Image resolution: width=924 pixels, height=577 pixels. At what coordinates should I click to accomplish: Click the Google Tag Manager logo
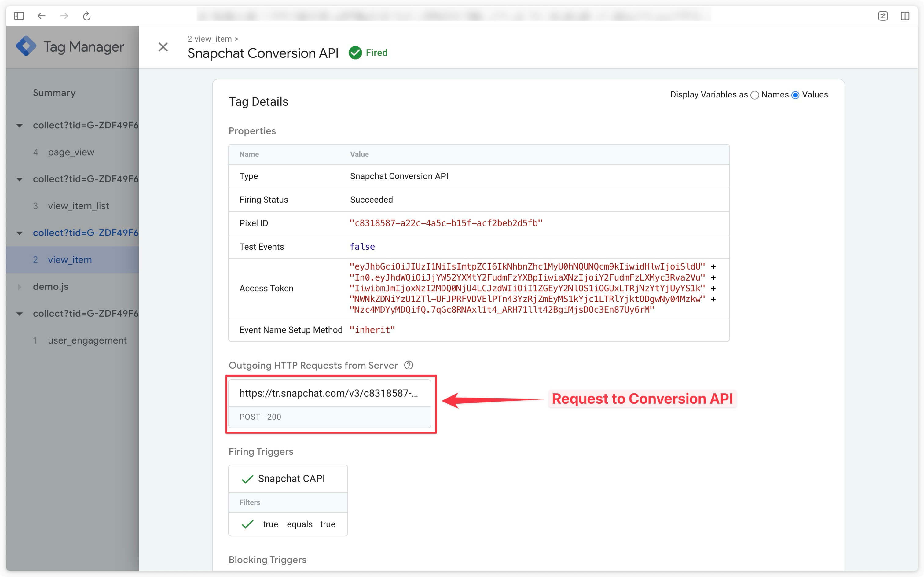(x=26, y=46)
